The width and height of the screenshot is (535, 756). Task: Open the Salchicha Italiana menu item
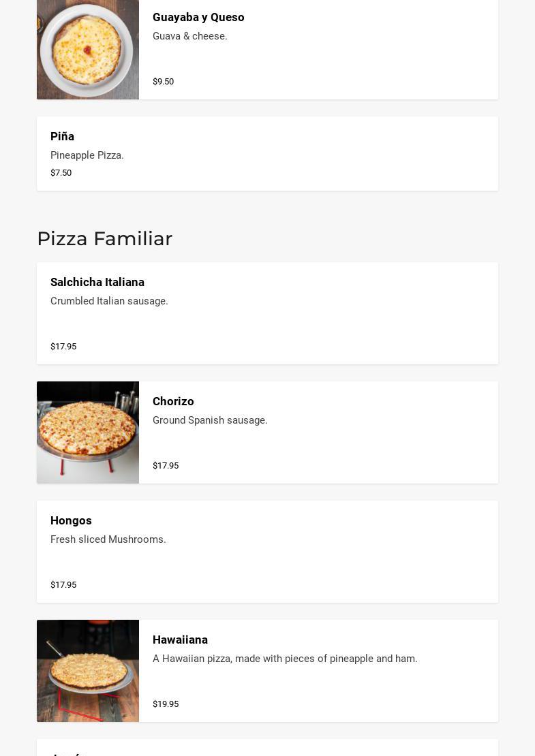97,282
